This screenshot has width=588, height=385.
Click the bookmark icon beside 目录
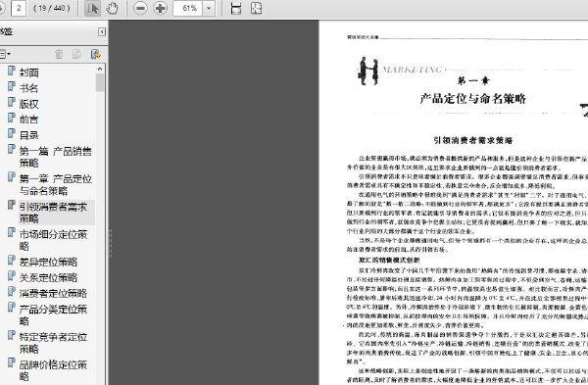(12, 133)
